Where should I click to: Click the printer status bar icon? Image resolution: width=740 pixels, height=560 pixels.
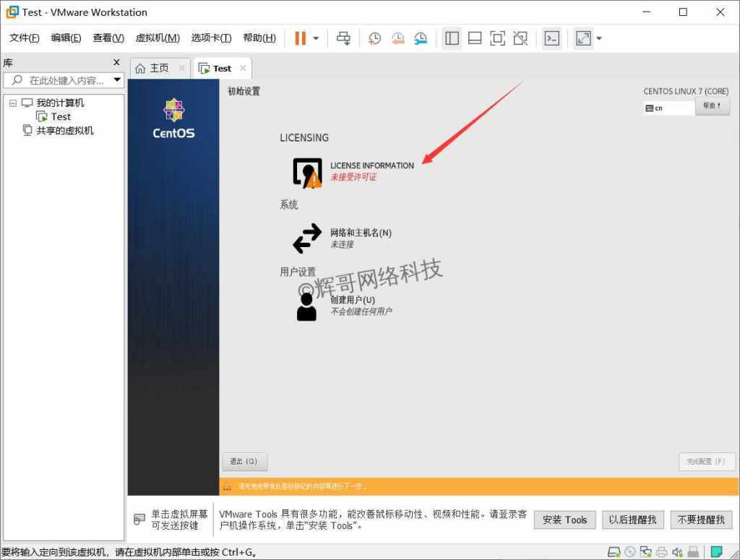click(x=662, y=552)
